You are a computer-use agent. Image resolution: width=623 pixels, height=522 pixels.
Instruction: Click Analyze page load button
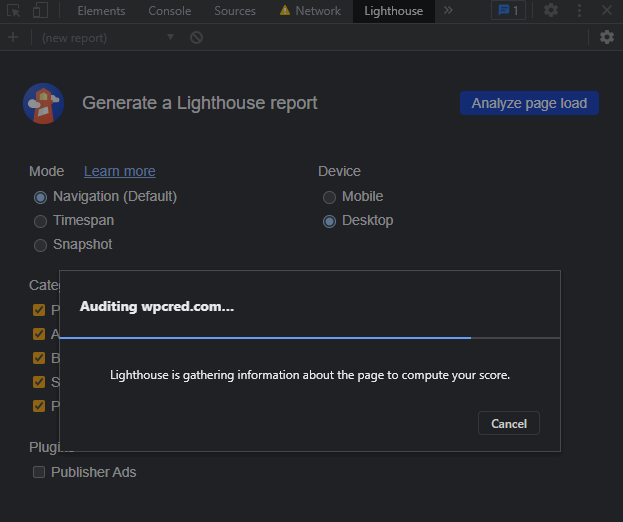point(529,103)
